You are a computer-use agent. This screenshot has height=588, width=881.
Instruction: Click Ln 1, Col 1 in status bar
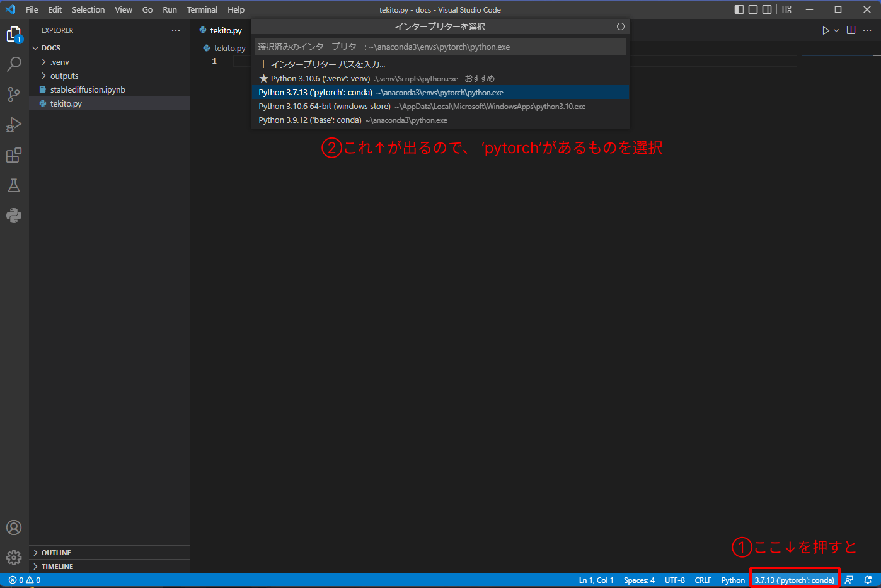596,580
